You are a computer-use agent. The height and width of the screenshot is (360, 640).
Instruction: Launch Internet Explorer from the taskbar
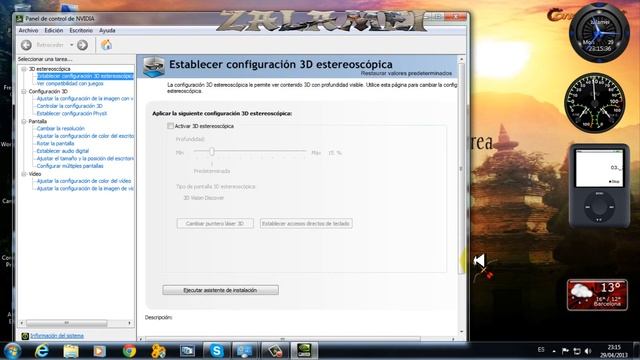click(x=42, y=351)
